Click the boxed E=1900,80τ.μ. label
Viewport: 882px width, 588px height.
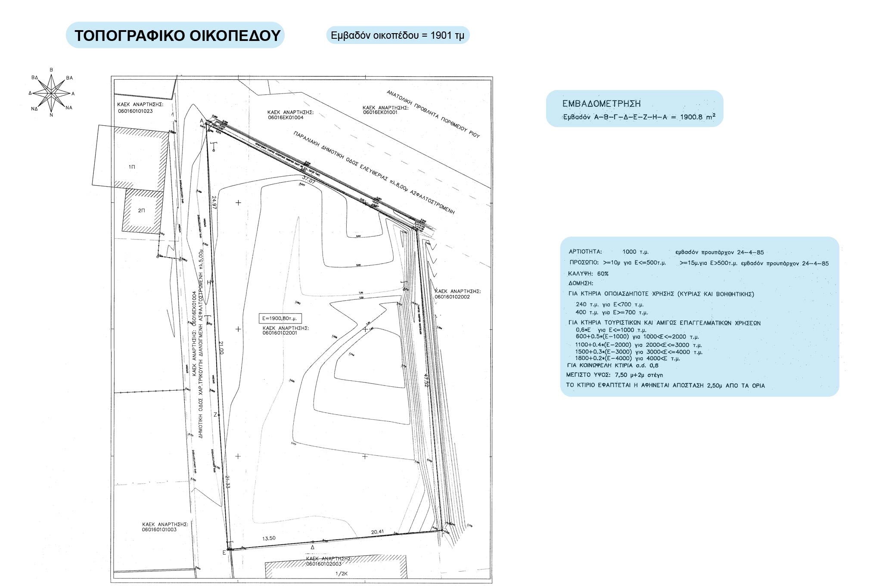[x=280, y=318]
